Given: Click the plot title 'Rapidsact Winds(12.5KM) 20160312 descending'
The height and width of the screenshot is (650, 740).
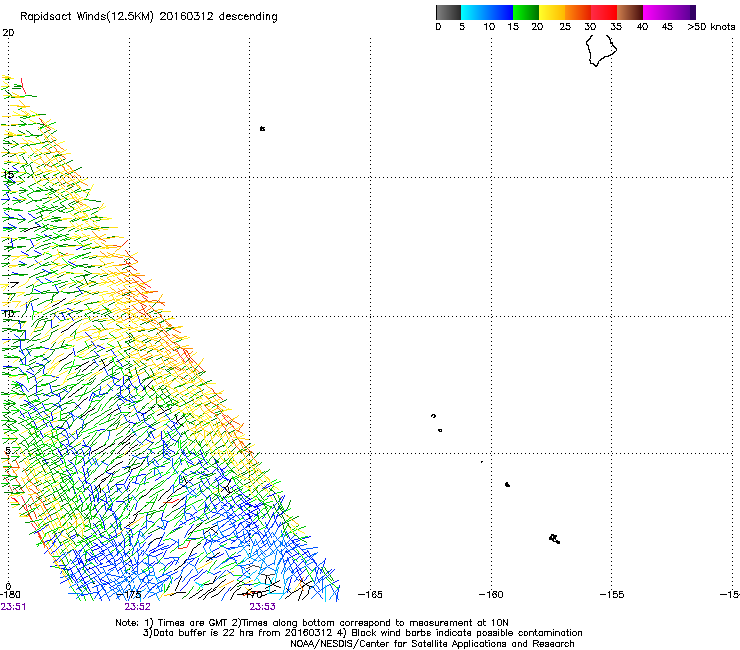Looking at the screenshot, I should coord(149,17).
